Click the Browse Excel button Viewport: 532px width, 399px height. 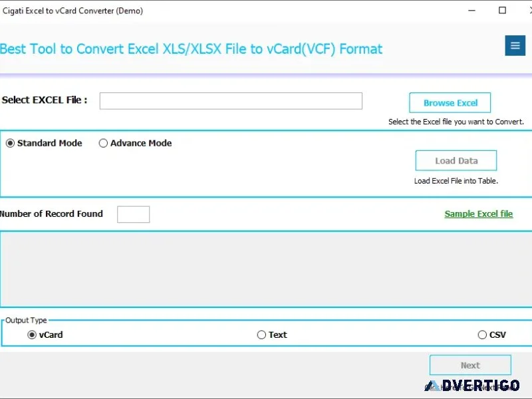(450, 102)
